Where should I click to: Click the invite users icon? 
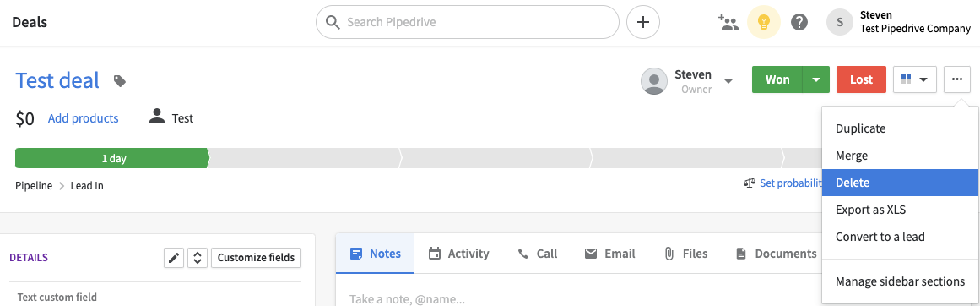[728, 23]
